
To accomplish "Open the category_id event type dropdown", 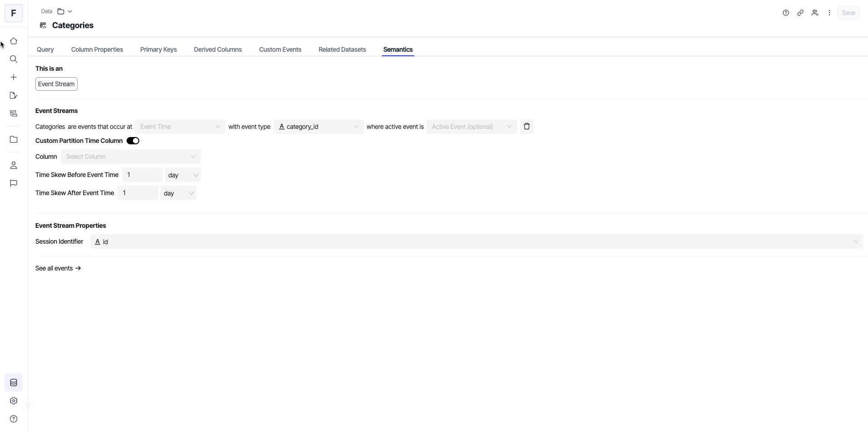I will tap(319, 127).
